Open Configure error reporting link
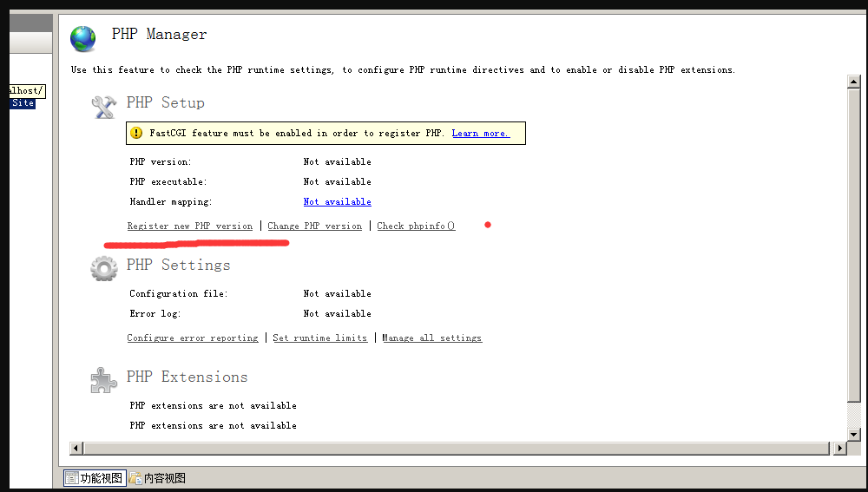 coord(193,338)
